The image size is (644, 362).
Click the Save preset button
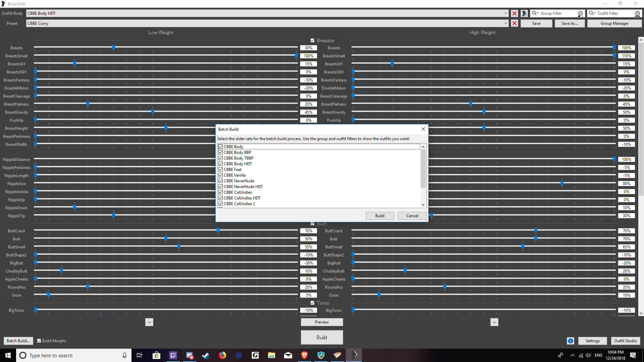pyautogui.click(x=536, y=23)
